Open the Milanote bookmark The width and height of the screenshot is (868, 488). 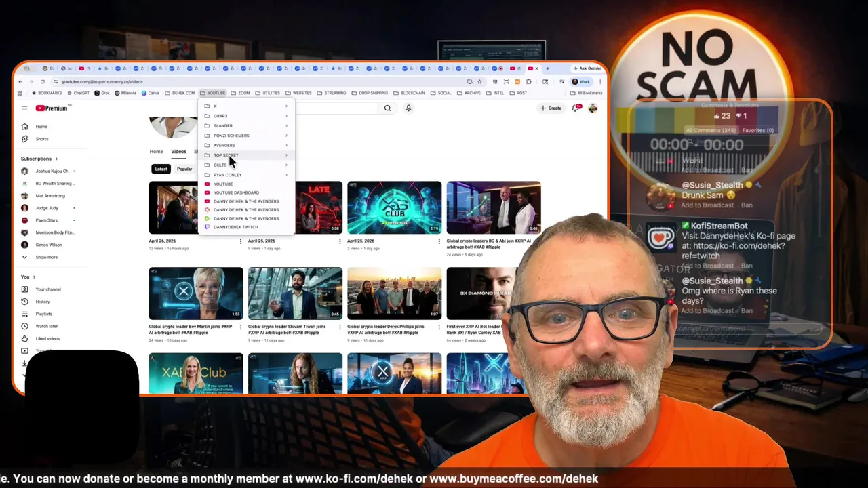[x=125, y=93]
